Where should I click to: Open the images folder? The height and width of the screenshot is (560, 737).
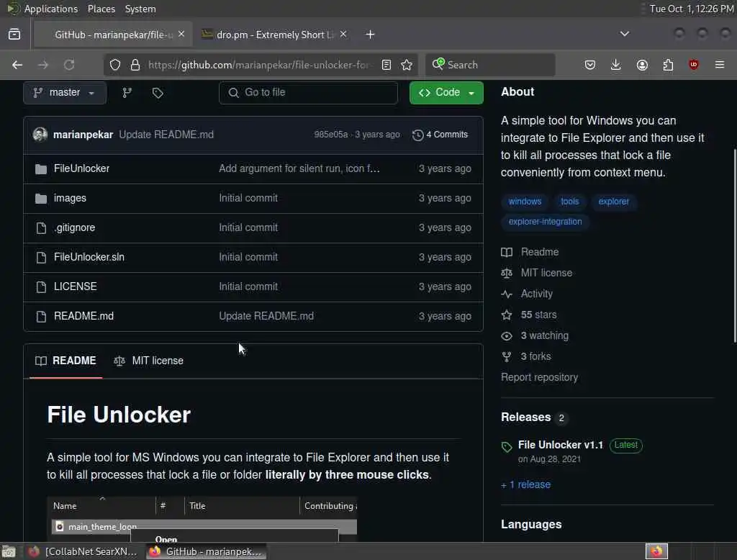(x=70, y=198)
